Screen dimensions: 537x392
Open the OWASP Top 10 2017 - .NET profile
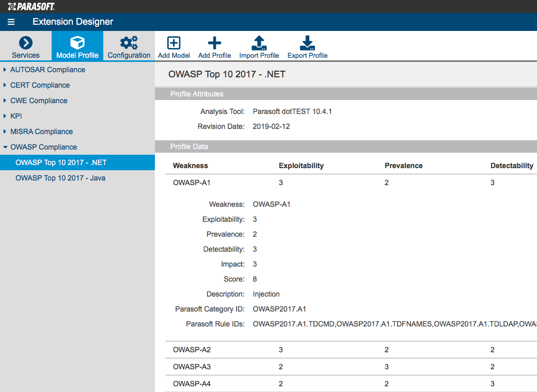[77, 162]
